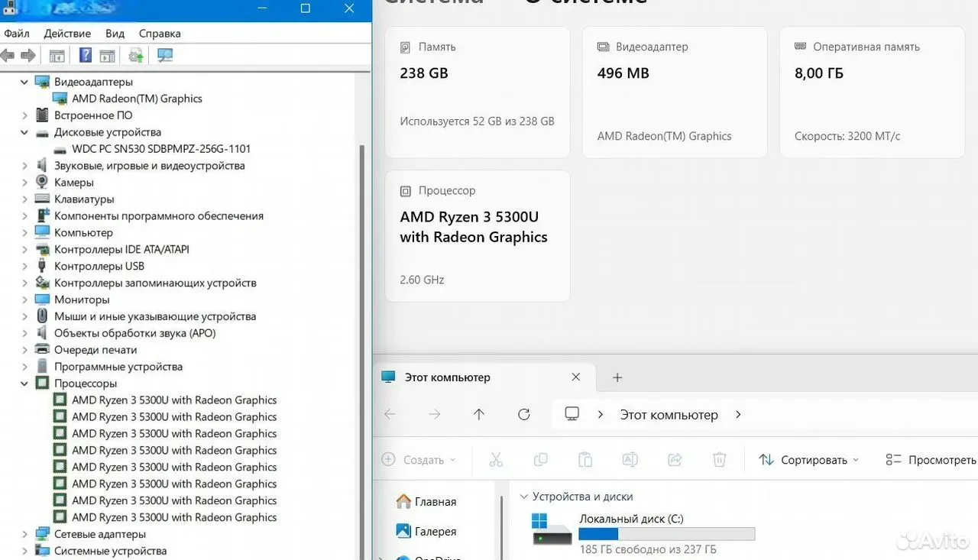
Task: Expand Звуковые, игровые и видеоустройства node
Action: [24, 166]
